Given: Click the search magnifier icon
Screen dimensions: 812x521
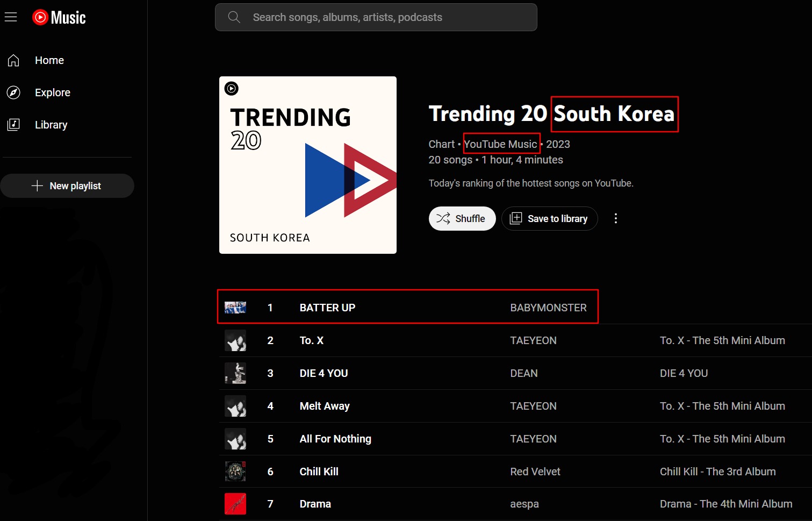Looking at the screenshot, I should (234, 17).
